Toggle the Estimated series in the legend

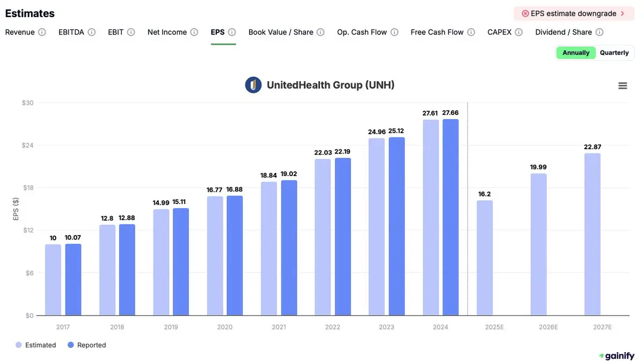point(36,345)
